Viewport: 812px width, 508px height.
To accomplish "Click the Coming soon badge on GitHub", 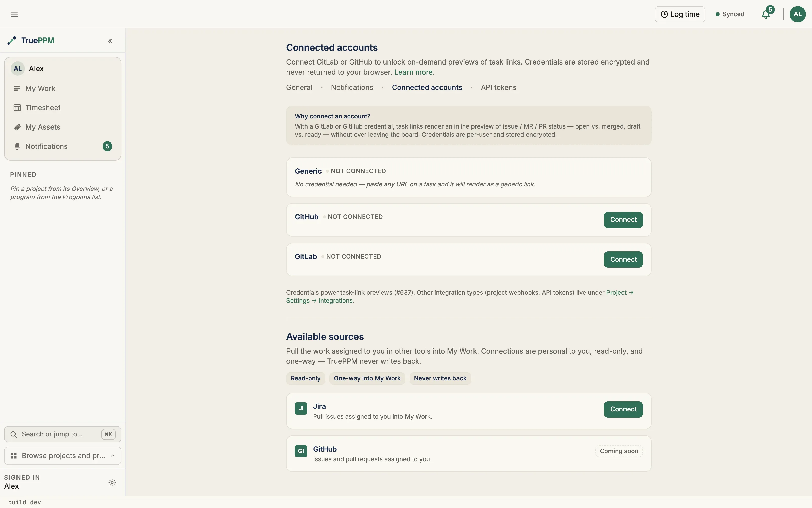I will pyautogui.click(x=619, y=451).
